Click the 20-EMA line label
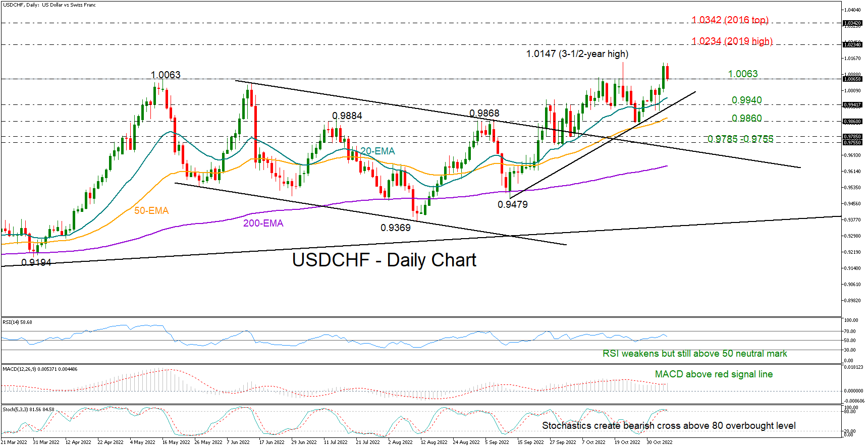 (377, 151)
